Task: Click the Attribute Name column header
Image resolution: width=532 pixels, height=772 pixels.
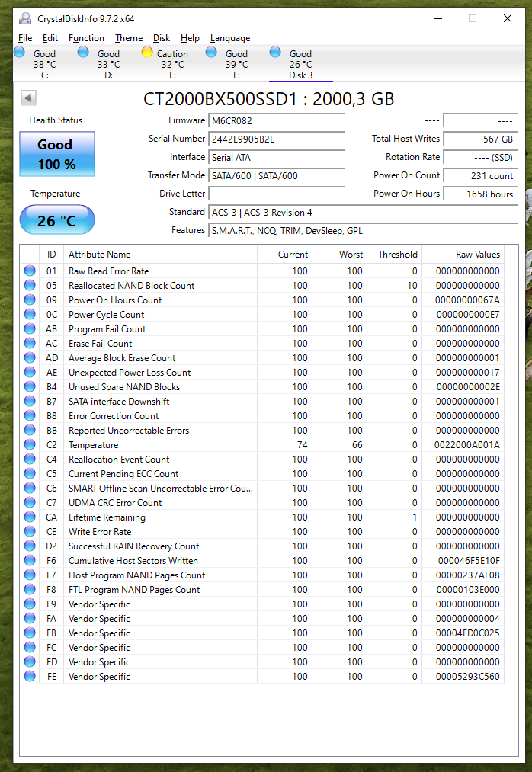Action: pos(161,255)
